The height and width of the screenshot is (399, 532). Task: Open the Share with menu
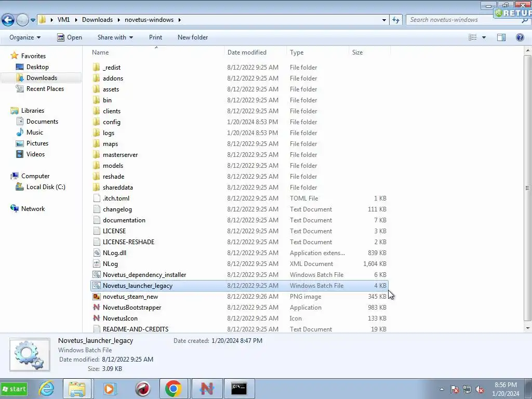(x=115, y=37)
